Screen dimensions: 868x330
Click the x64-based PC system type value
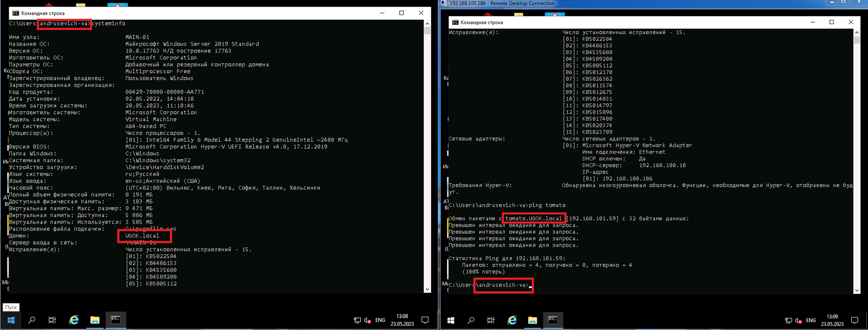146,126
